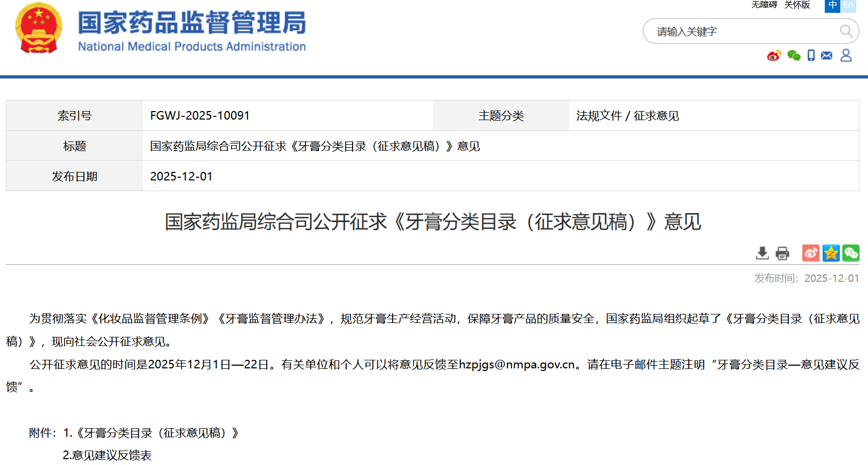Open the 无障碍 accessibility link
The width and height of the screenshot is (868, 465).
[x=764, y=5]
